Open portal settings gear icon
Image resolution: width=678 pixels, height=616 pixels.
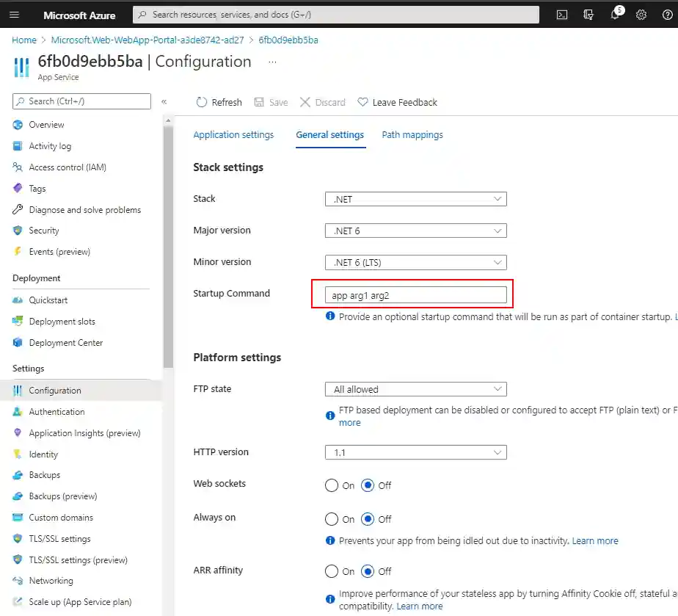[641, 15]
